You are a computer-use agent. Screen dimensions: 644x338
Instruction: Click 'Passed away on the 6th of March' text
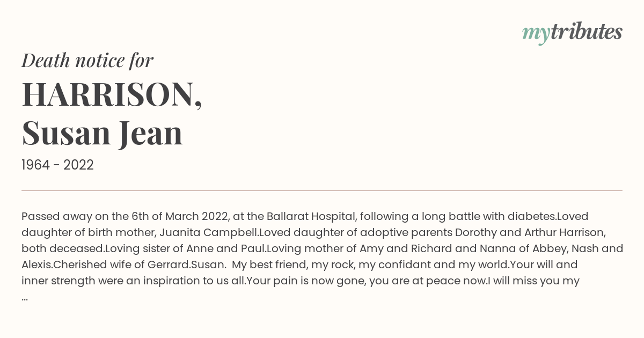click(111, 216)
